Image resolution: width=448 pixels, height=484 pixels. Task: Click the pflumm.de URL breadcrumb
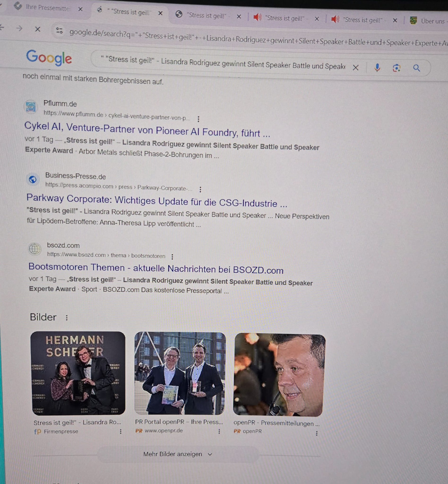117,115
